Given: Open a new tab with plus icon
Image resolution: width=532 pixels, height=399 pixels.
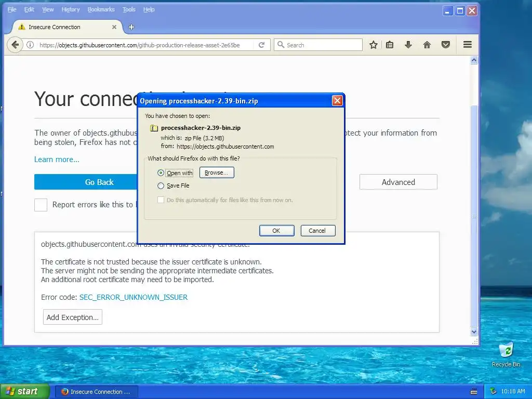Looking at the screenshot, I should point(131,27).
